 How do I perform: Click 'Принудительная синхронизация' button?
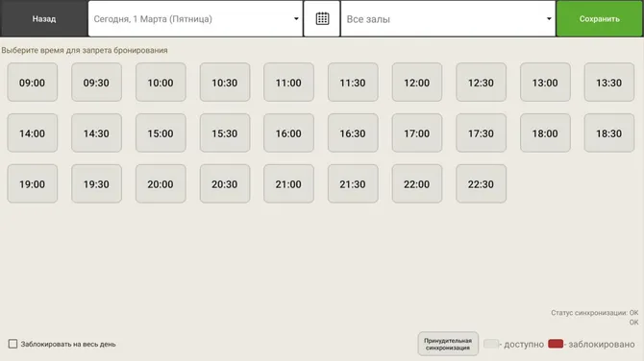point(448,344)
